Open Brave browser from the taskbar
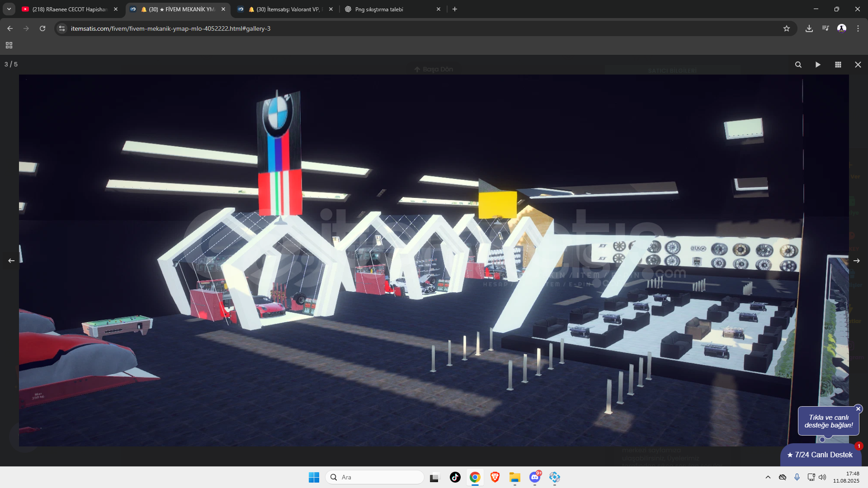Image resolution: width=868 pixels, height=488 pixels. click(x=495, y=477)
